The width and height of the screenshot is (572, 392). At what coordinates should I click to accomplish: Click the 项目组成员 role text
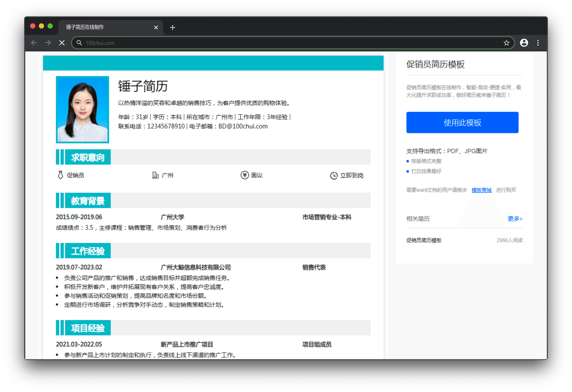coord(317,344)
